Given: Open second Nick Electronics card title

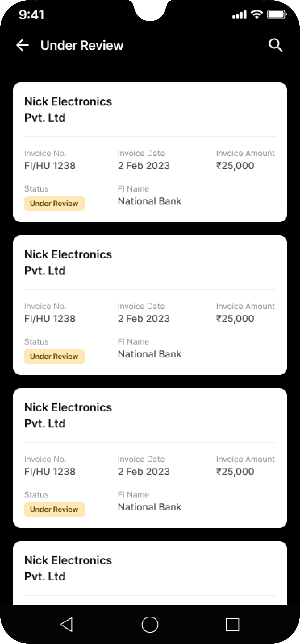Looking at the screenshot, I should click(x=68, y=262).
